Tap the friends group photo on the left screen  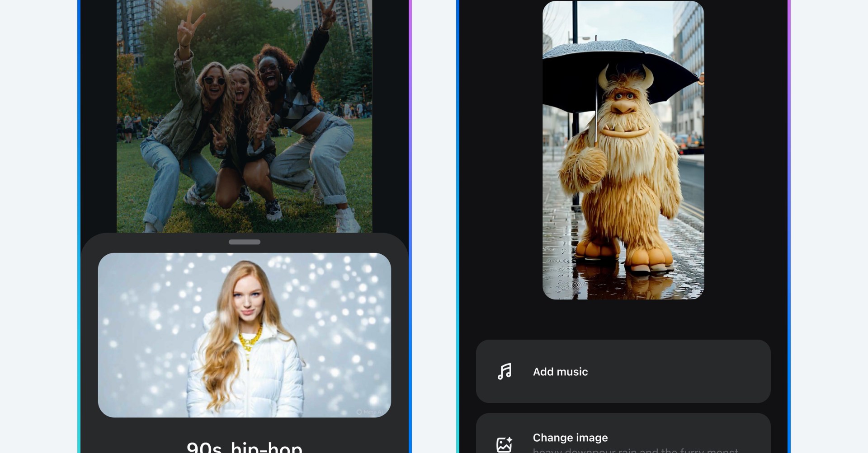(244, 113)
